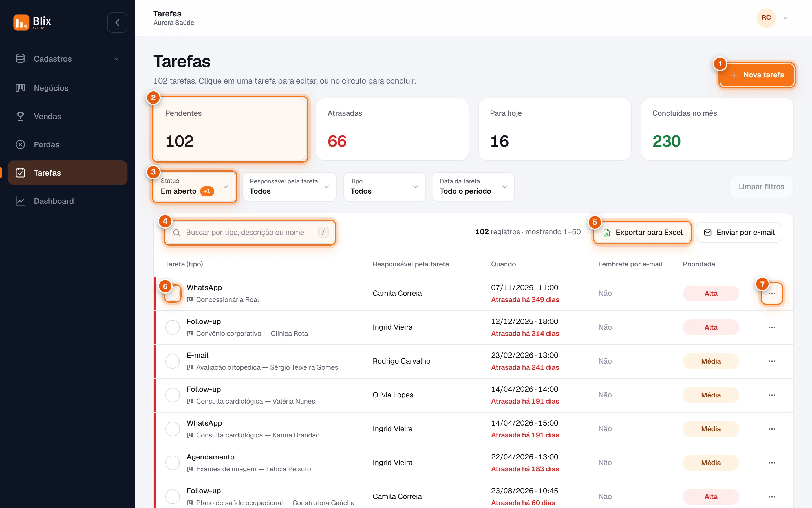Open Dashboard from the sidebar
The image size is (812, 508).
click(67, 201)
